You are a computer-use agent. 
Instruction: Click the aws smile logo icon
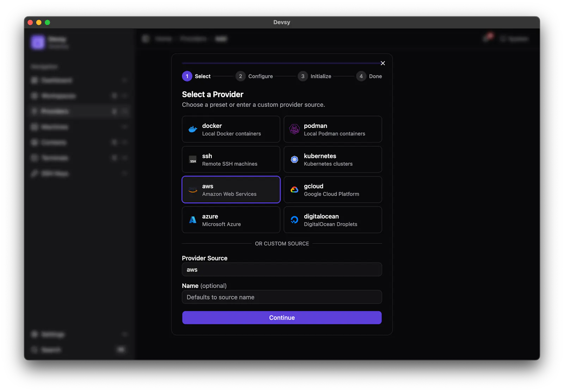(193, 190)
